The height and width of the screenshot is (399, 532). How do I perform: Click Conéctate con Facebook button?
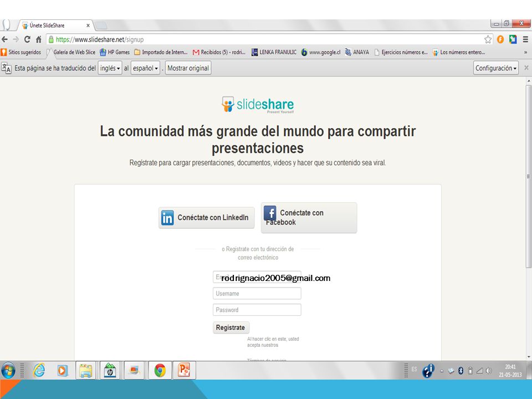309,217
